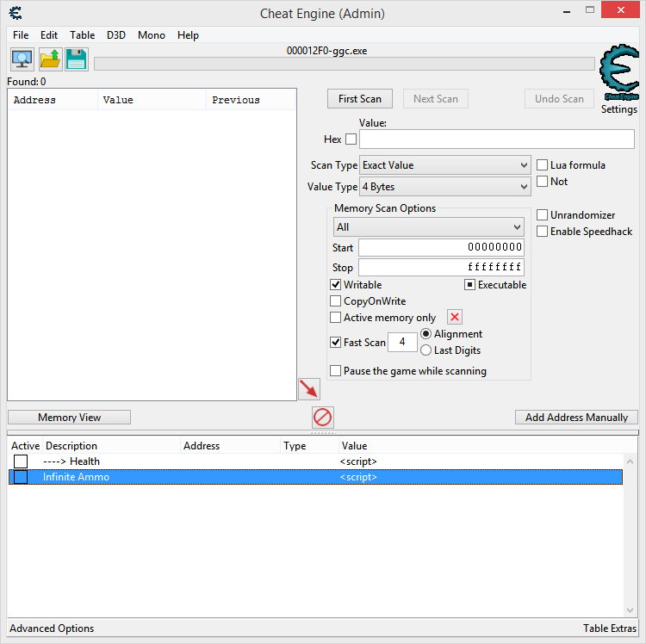Image resolution: width=646 pixels, height=644 pixels.
Task: Click the Health row <script> value
Action: point(358,461)
